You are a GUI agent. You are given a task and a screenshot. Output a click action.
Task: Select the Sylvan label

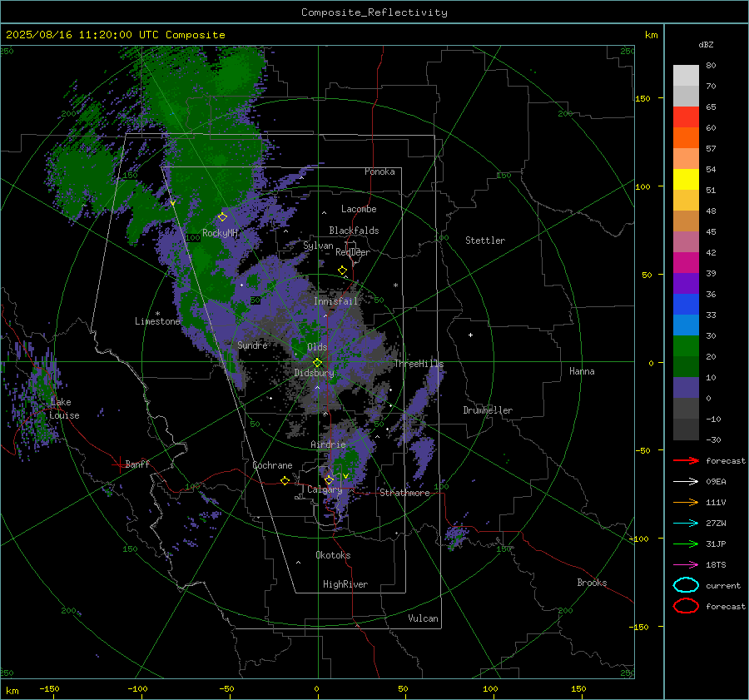[x=318, y=246]
